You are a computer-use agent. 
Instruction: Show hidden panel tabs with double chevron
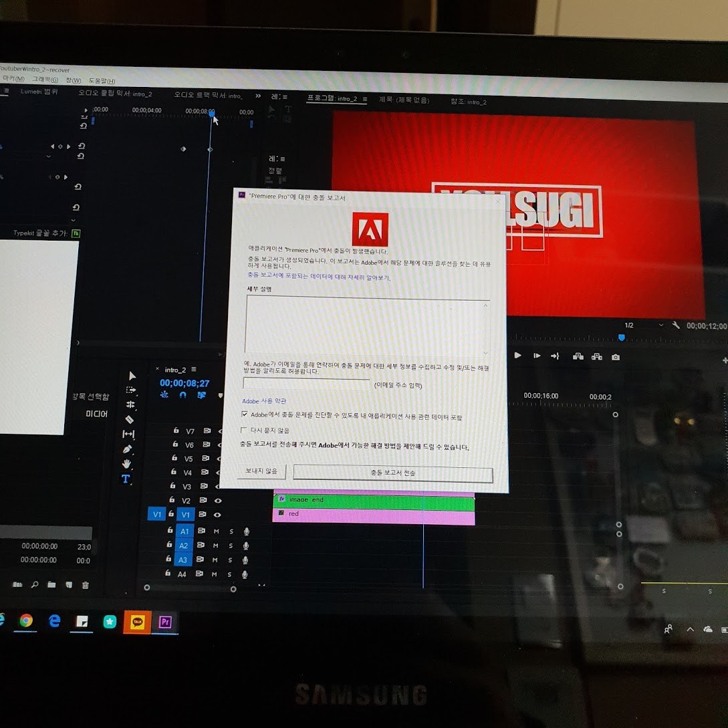(258, 96)
